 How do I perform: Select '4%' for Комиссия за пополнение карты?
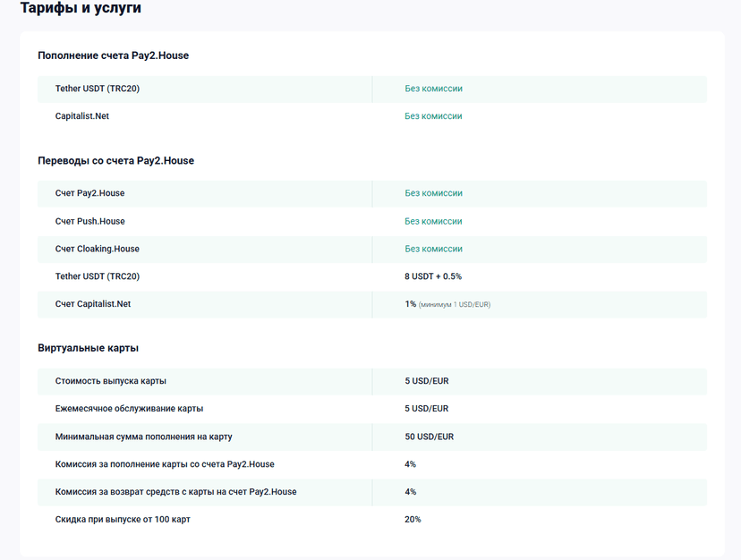click(410, 464)
